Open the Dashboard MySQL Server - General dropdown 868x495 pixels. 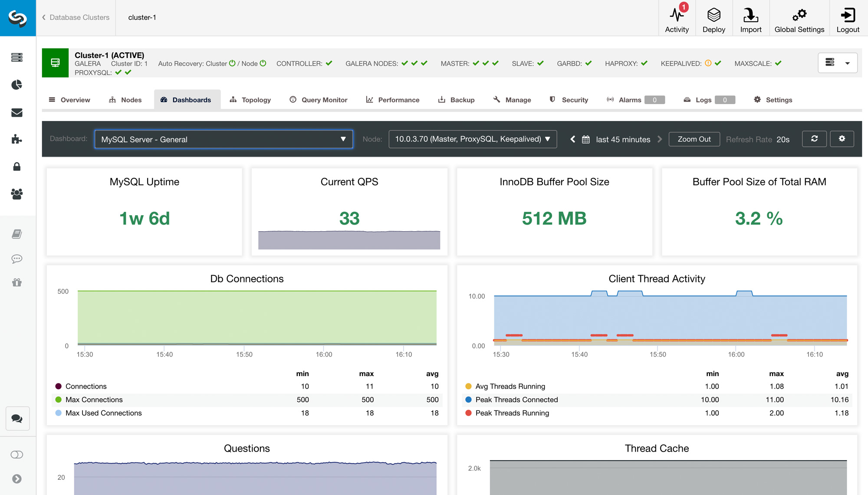pyautogui.click(x=224, y=139)
